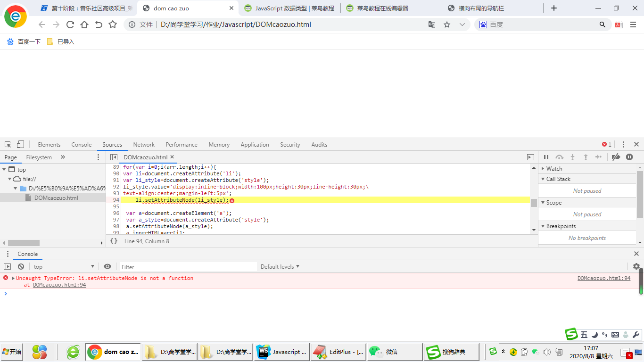Screen dimensions: 644x362
Task: Collapse the top tree node
Action: tap(4, 169)
